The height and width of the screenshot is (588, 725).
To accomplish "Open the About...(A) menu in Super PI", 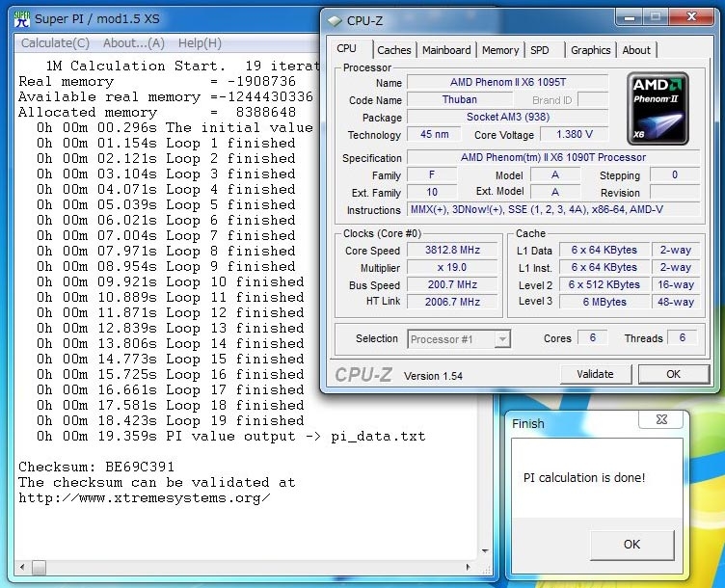I will coord(133,43).
